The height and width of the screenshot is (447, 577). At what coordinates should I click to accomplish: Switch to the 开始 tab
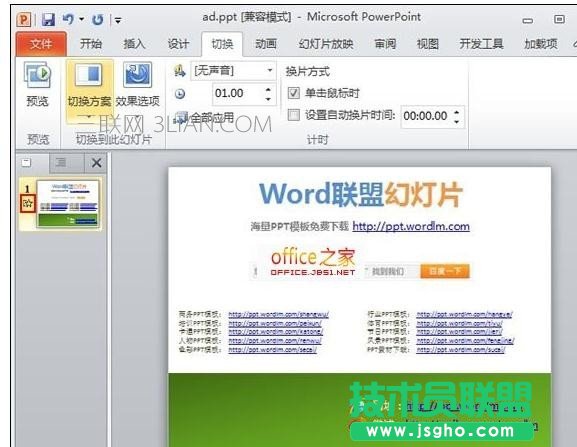tap(91, 44)
